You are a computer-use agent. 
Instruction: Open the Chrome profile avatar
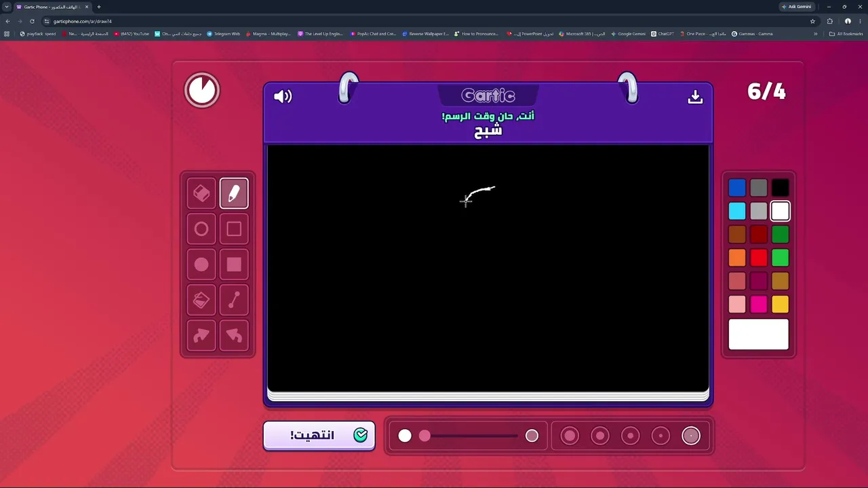click(x=848, y=21)
